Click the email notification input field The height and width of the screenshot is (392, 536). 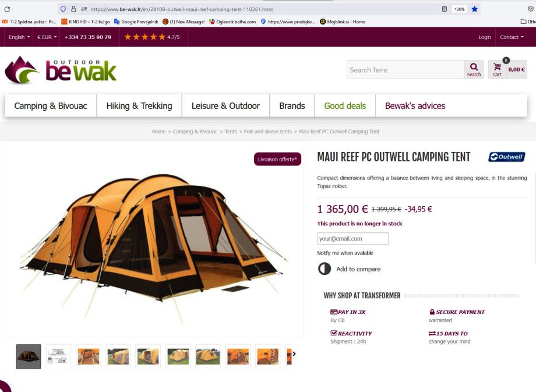[353, 239]
